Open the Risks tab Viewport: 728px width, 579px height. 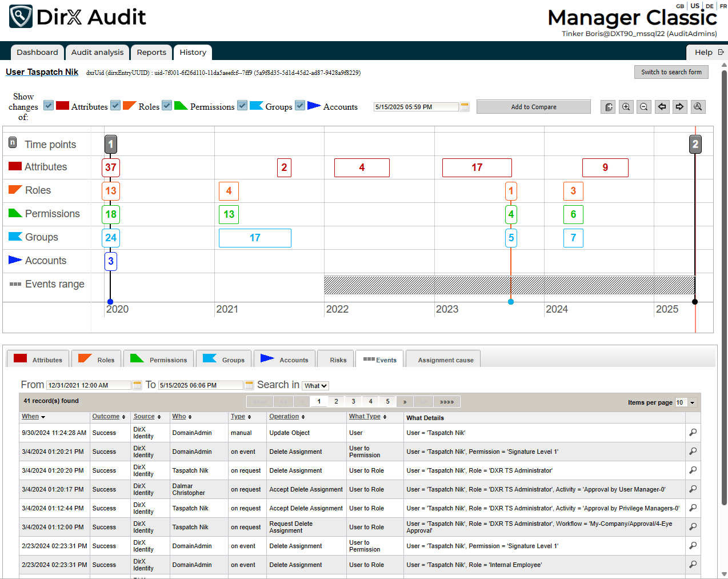coord(338,360)
